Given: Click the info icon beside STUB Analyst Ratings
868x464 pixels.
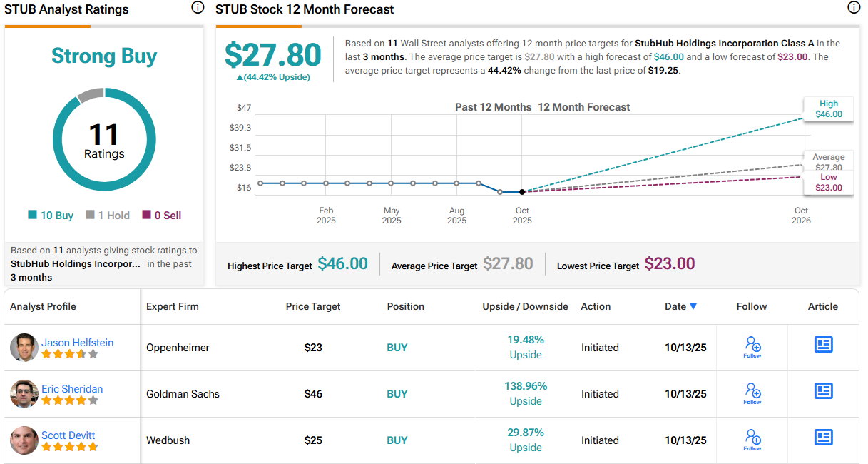Looking at the screenshot, I should pos(198,8).
